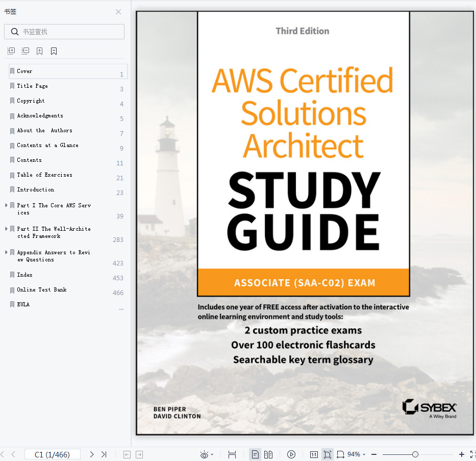Image resolution: width=476 pixels, height=461 pixels.
Task: Switch to two-page view
Action: 268,455
